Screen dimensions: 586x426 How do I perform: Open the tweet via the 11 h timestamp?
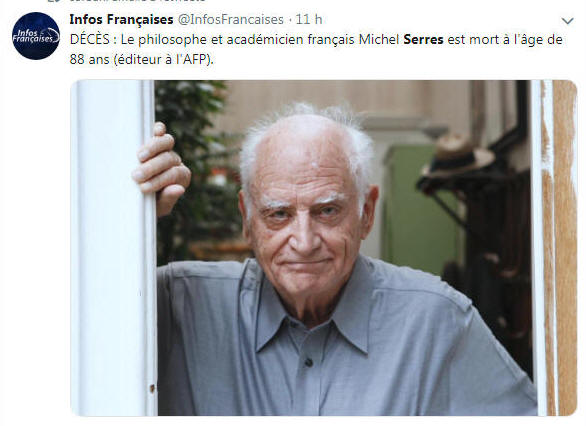pyautogui.click(x=309, y=19)
